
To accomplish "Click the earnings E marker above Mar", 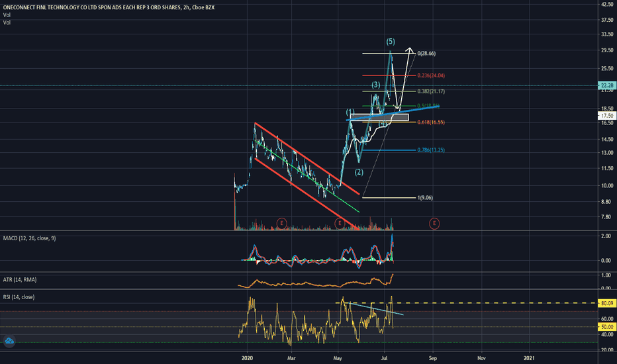I will 281,224.
